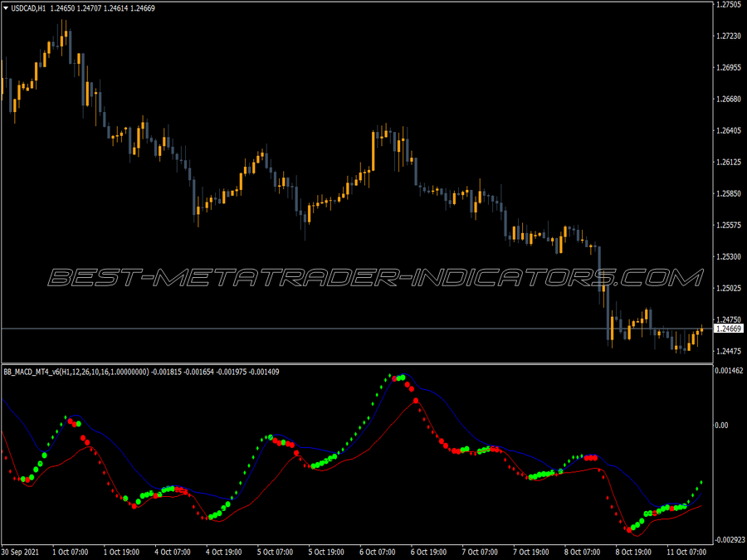Click the 30 Sep 2021 time label
The height and width of the screenshot is (560, 747).
pos(21,552)
